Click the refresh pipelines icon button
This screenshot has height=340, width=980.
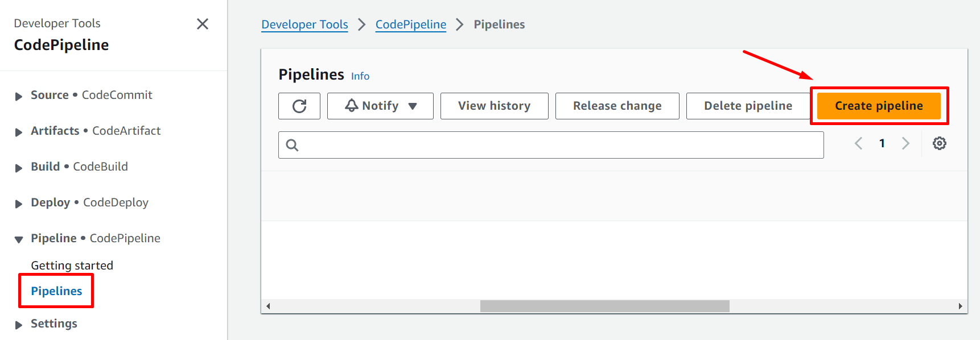pos(299,106)
